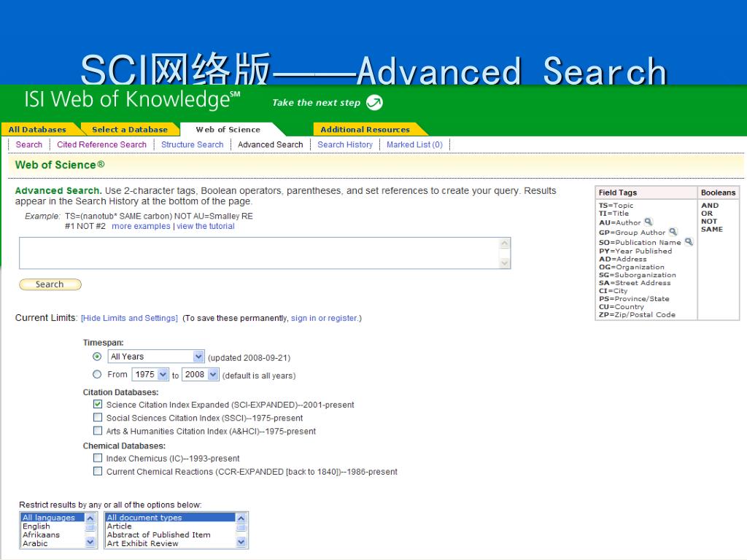Click the SG=Suborganization field tag

638,275
